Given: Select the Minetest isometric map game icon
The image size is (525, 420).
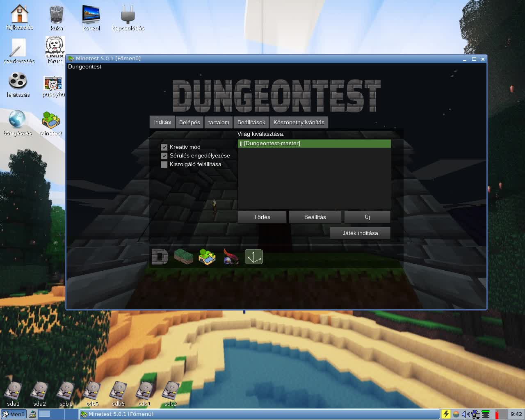Looking at the screenshot, I should 207,257.
